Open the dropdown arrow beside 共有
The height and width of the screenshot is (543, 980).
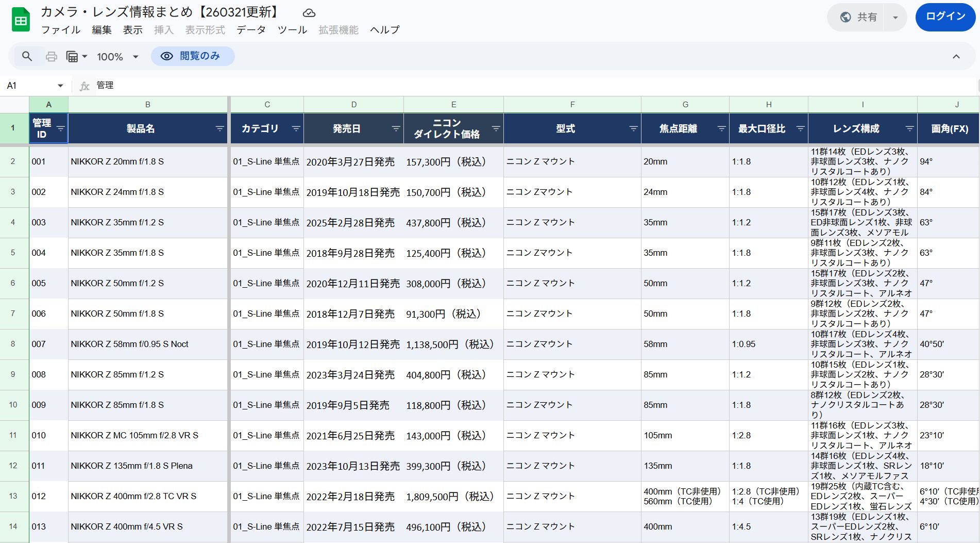(895, 18)
